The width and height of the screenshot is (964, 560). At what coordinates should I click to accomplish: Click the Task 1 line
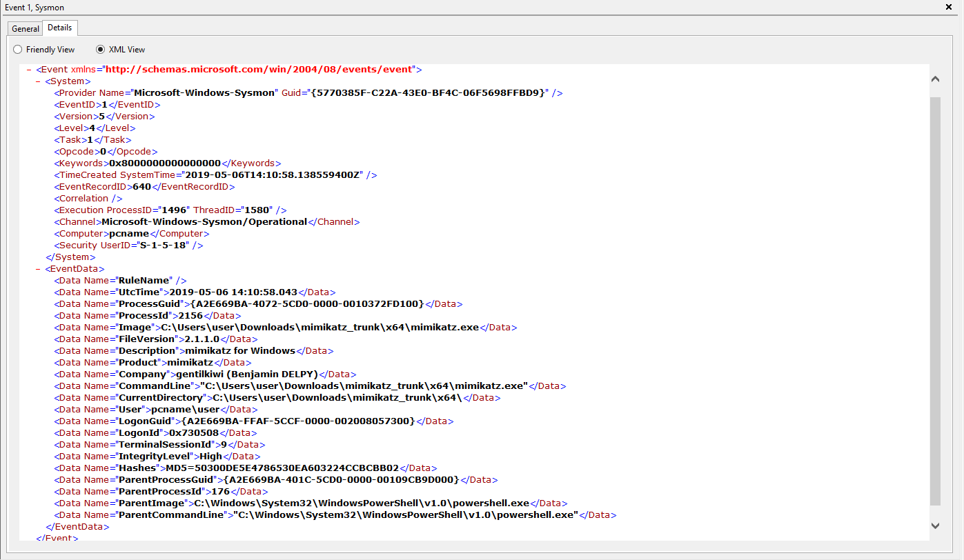tap(91, 140)
